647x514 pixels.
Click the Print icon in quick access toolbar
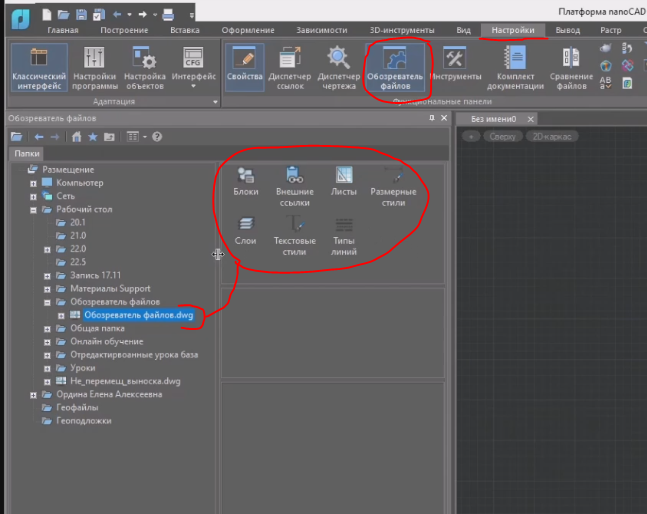168,15
